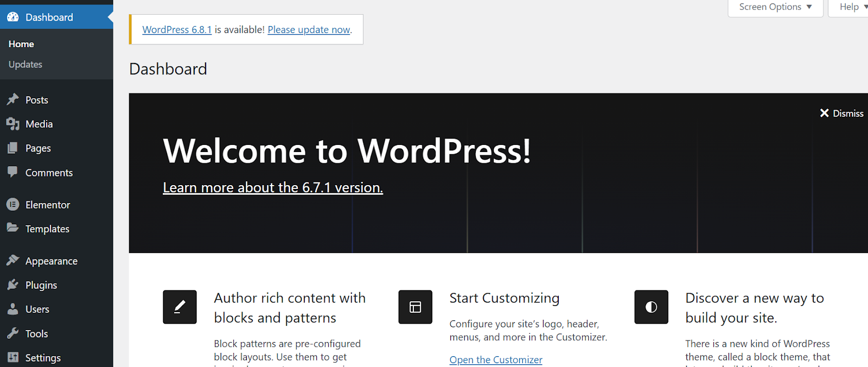
Task: Click the pencil edit icon beside Author rich content
Action: tap(180, 307)
